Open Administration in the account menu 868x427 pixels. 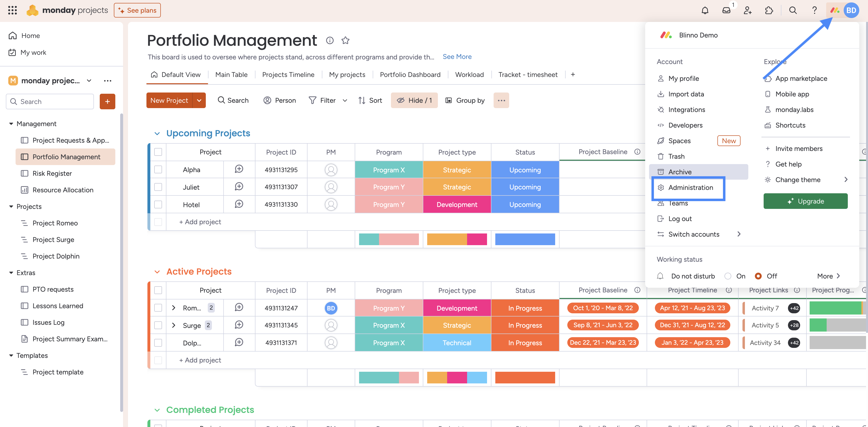690,187
